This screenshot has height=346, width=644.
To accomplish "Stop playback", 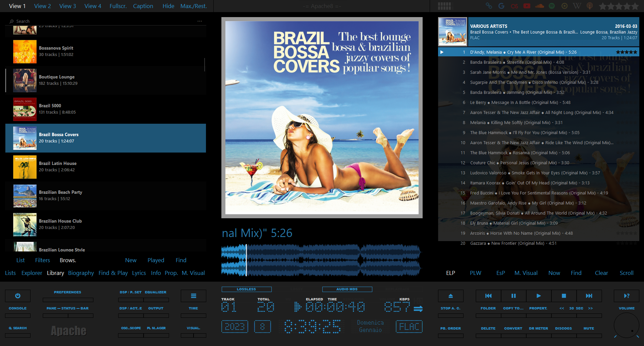I will 564,296.
